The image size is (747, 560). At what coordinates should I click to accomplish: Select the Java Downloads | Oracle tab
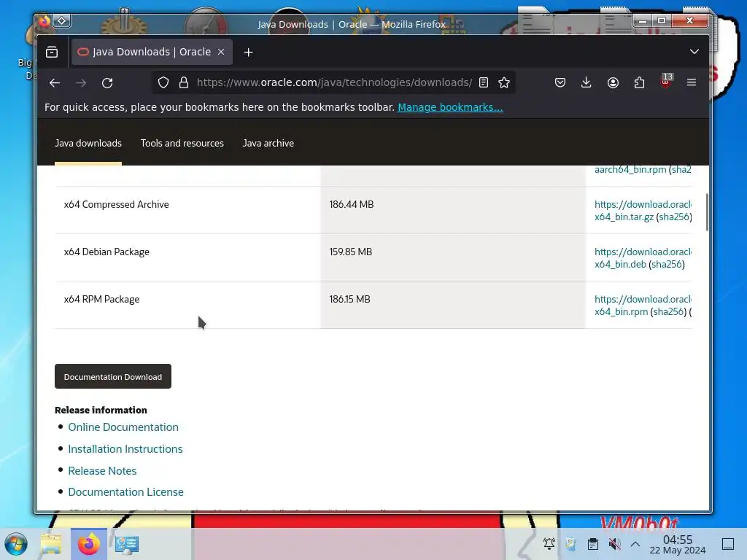[152, 52]
